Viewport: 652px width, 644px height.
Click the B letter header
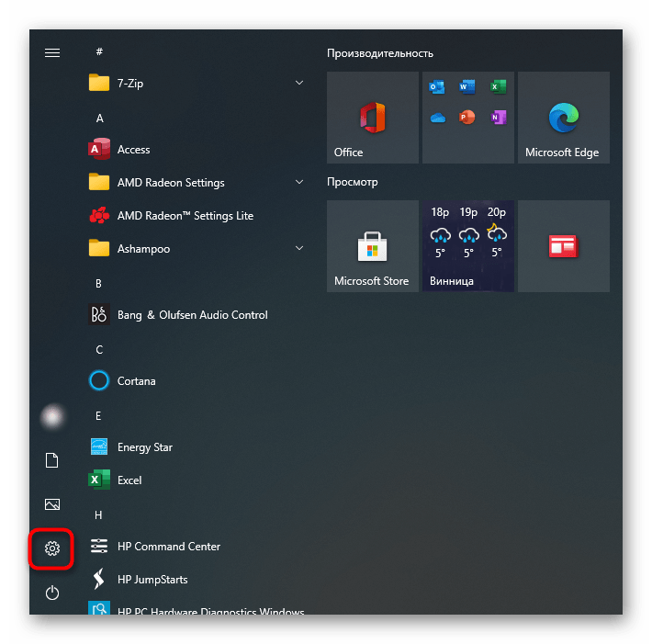pyautogui.click(x=98, y=284)
